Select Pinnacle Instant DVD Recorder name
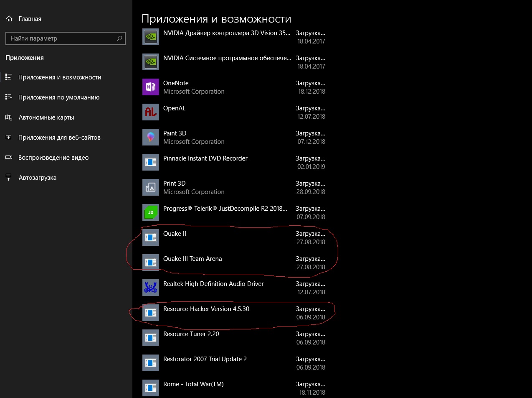 [x=205, y=158]
